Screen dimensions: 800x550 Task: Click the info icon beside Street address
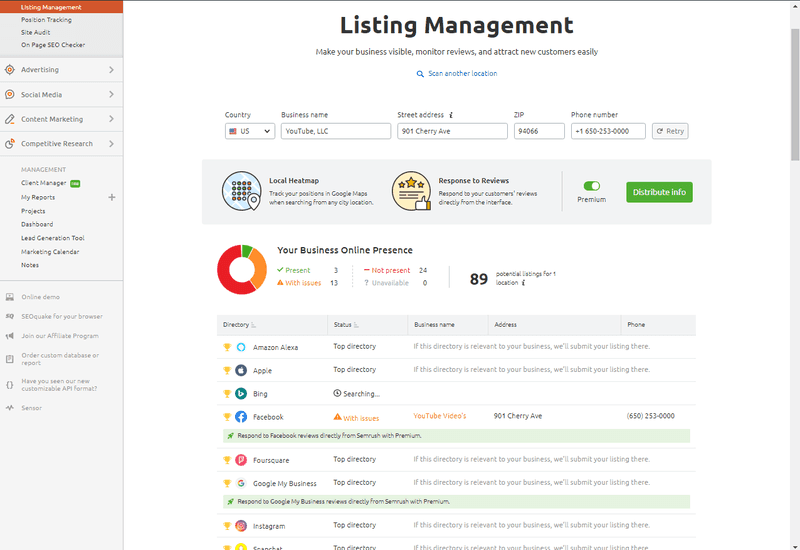[x=451, y=115]
